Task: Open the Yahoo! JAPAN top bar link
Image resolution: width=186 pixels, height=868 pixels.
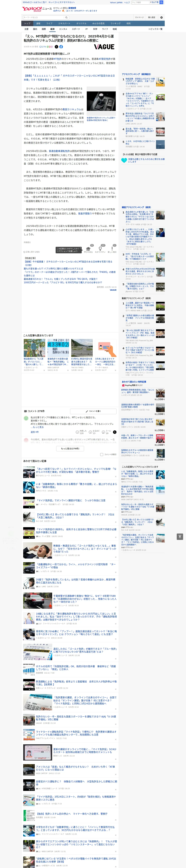Action: coord(116,2)
